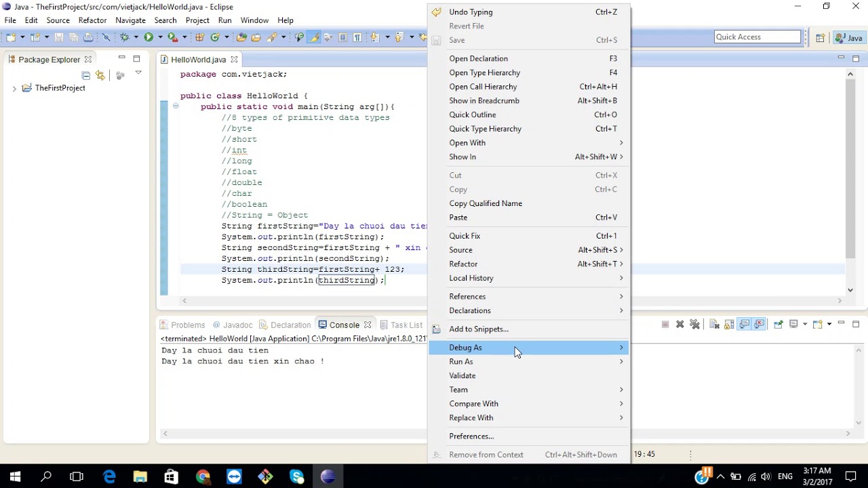The height and width of the screenshot is (488, 868).
Task: Click the Print toolbar icon
Action: (x=88, y=37)
